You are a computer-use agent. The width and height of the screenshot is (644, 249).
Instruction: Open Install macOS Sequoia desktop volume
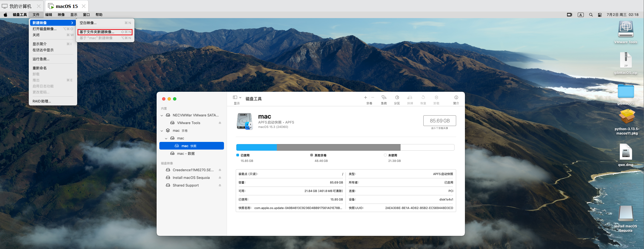(626, 219)
